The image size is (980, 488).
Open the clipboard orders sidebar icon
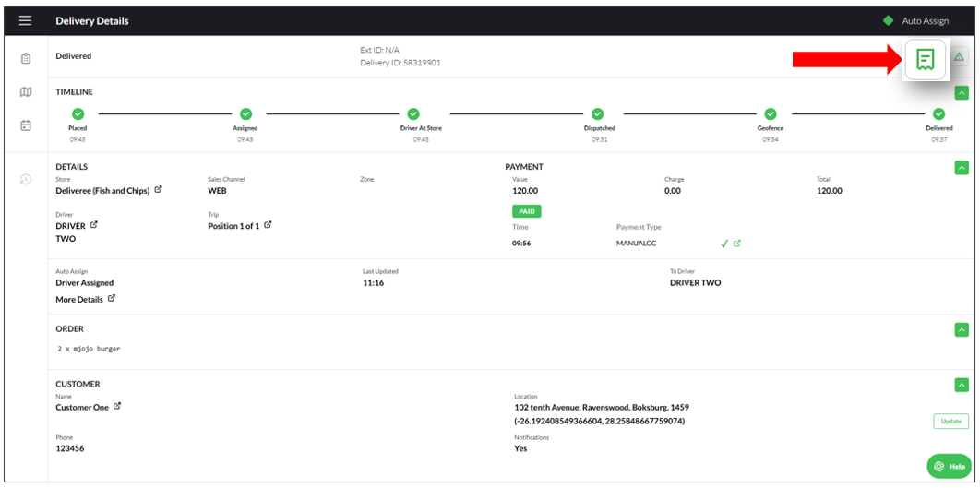click(x=26, y=58)
